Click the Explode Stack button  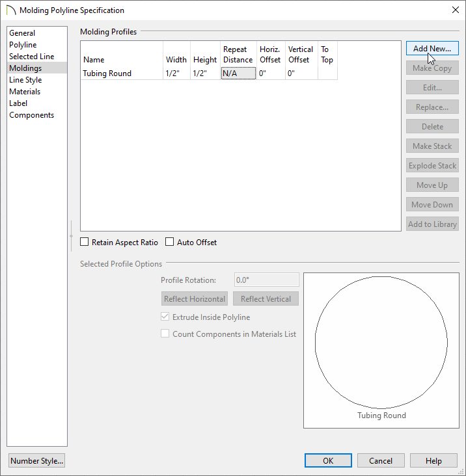point(432,166)
